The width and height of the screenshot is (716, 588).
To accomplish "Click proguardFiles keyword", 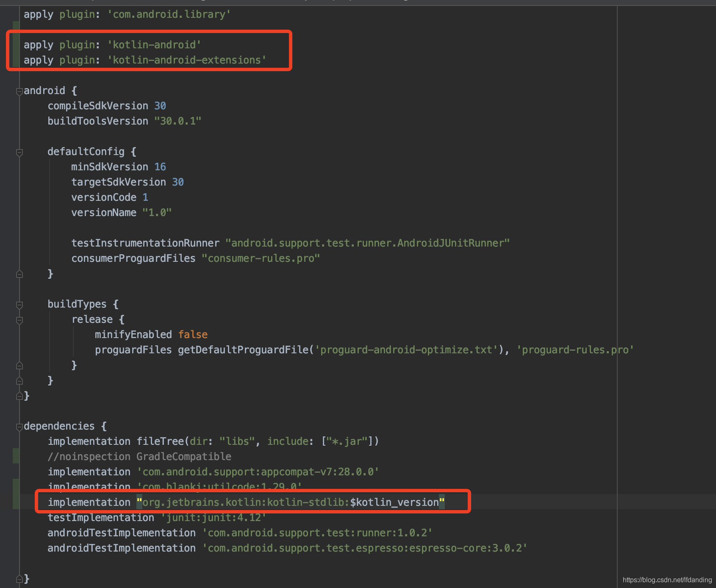I will [133, 350].
